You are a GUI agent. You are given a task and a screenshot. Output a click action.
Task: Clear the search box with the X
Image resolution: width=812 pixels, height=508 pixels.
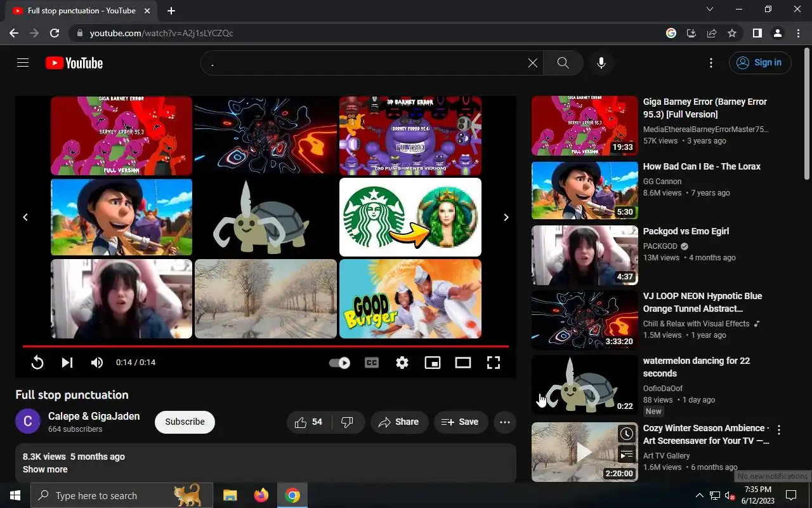point(533,63)
